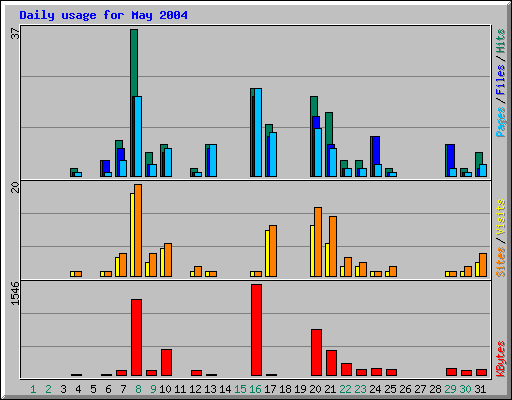Click day label 22 on the axis

pos(345,389)
